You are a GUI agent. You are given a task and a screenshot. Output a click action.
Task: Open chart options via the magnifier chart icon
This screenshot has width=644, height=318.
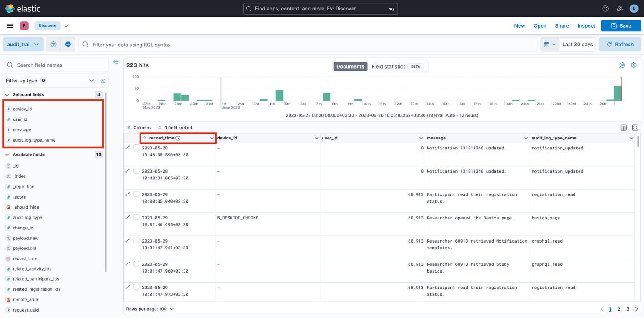point(622,65)
